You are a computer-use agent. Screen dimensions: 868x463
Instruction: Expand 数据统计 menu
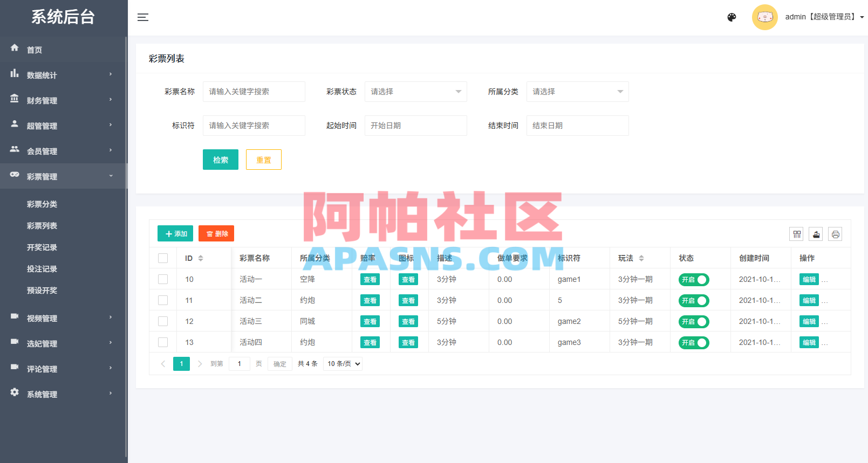pos(64,75)
